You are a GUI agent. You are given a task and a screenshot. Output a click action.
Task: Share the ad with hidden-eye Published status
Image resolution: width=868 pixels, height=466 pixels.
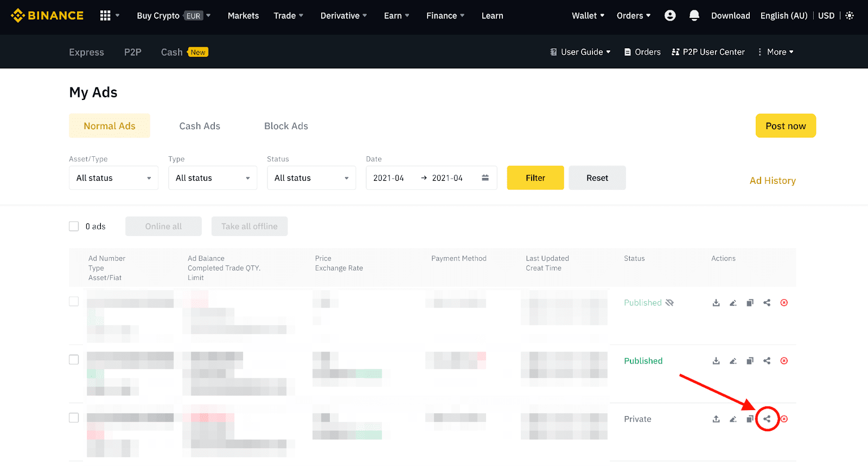coord(767,303)
